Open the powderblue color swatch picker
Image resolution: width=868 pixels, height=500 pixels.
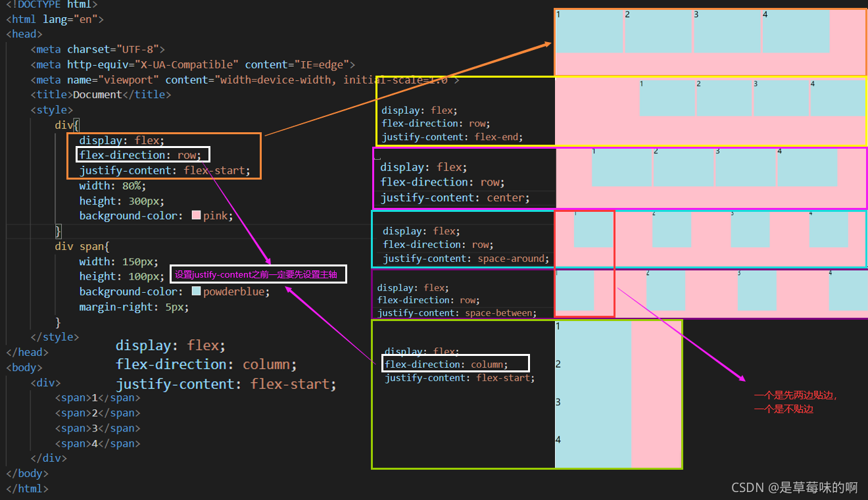[196, 291]
